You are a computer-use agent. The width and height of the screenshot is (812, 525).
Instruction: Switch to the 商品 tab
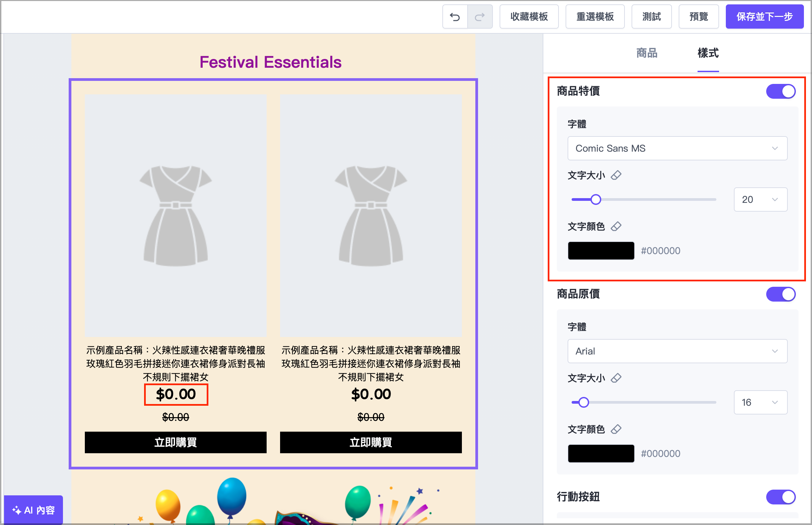click(646, 53)
